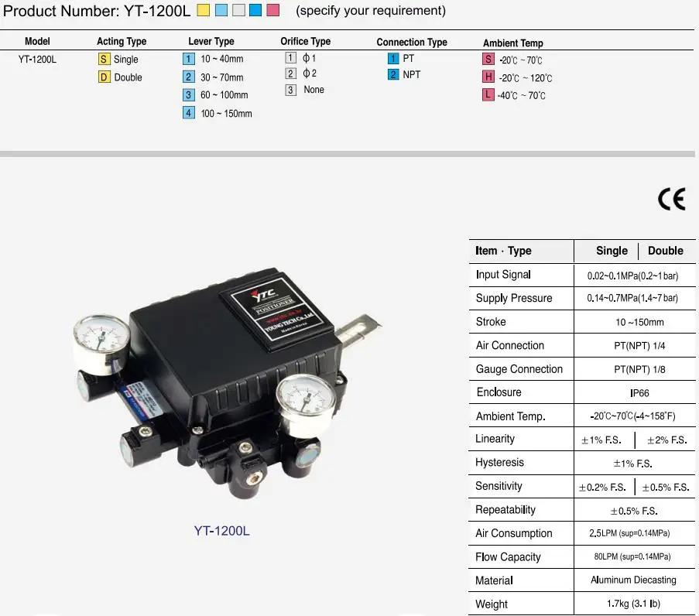Screen dimensions: 699x616
Task: Choose lever type 1 box for 10 ~ 40mm
Action: pos(189,59)
